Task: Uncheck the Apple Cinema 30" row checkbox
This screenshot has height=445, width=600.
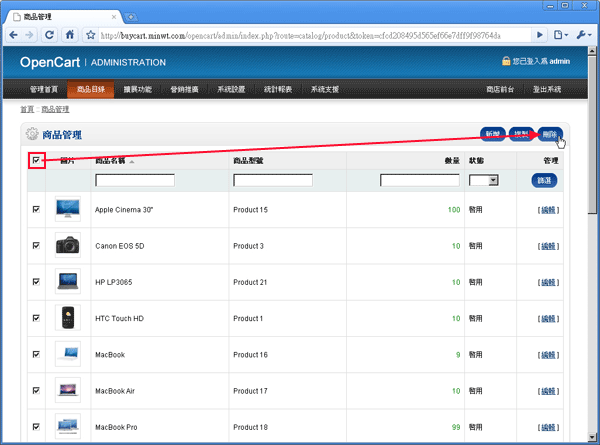Action: (x=36, y=209)
